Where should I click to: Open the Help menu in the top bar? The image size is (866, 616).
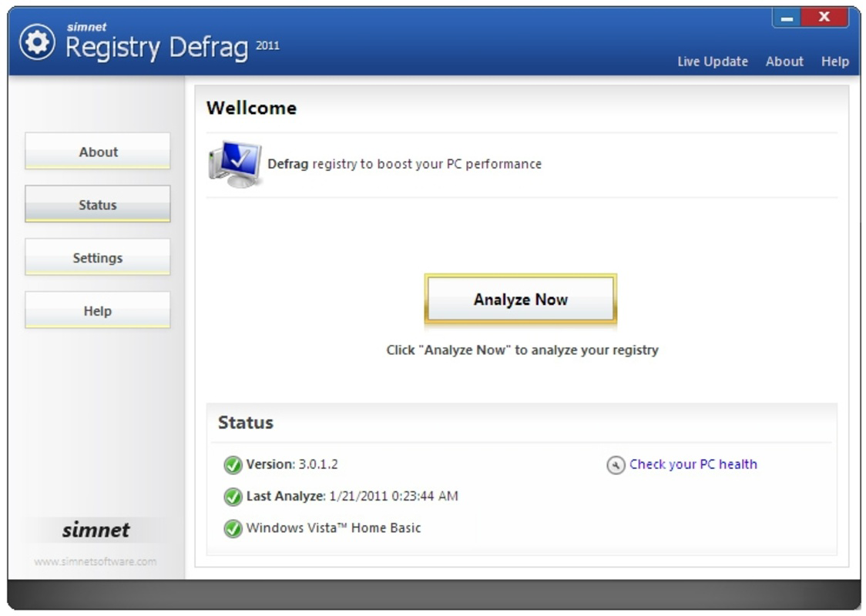coord(834,62)
